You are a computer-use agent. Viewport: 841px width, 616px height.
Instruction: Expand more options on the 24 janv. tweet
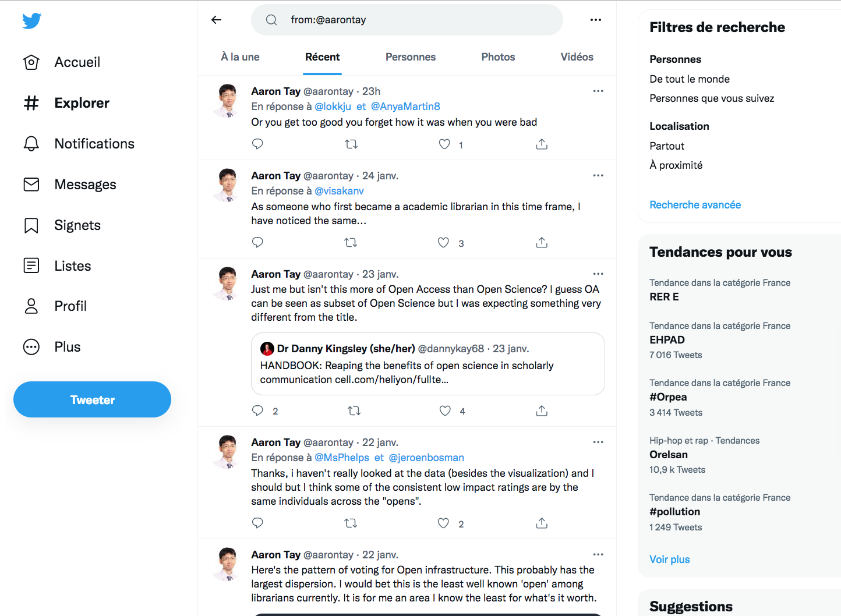click(598, 176)
